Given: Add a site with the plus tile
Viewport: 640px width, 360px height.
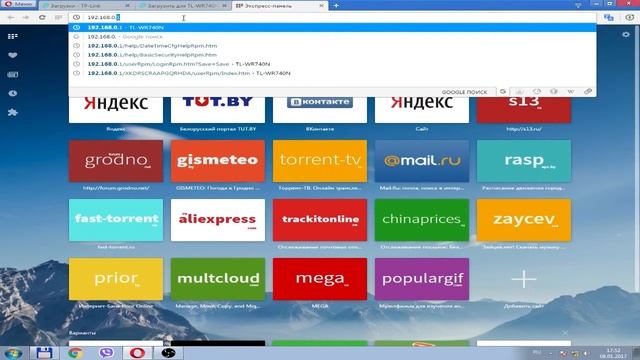Looking at the screenshot, I should pyautogui.click(x=524, y=279).
